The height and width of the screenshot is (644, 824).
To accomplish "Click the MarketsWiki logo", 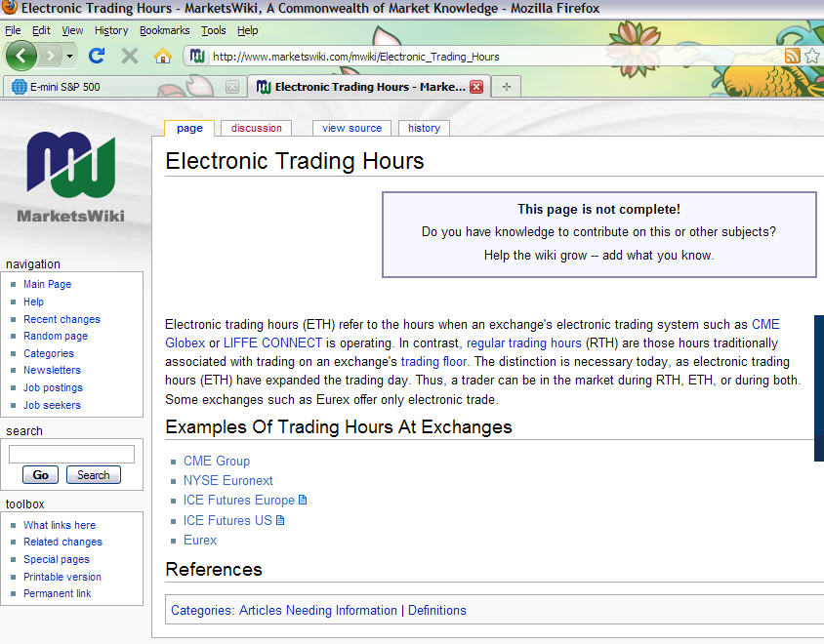I will 71,177.
